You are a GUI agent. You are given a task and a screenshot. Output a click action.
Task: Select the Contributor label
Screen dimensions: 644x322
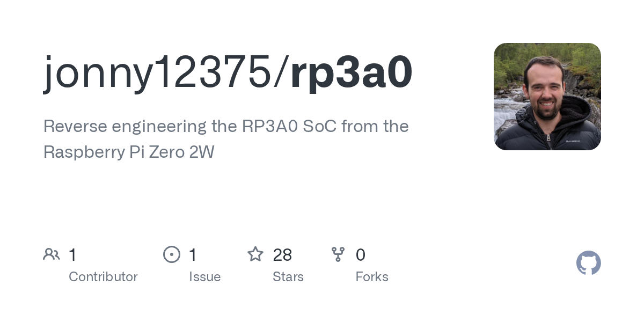[103, 277]
